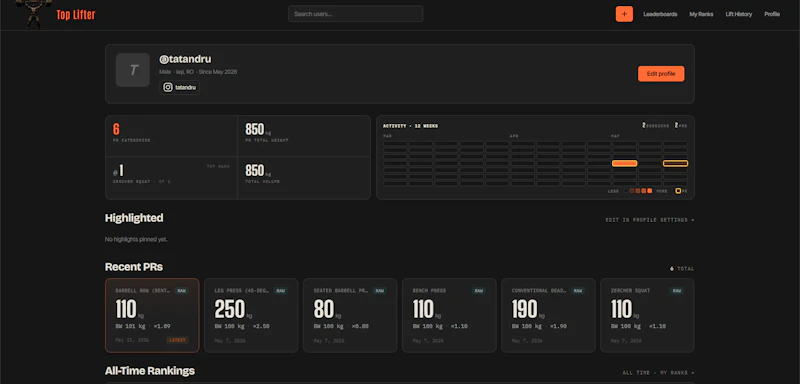This screenshot has width=800, height=384.
Task: Open the Seated Barbell Press 80 kg card
Action: pyautogui.click(x=350, y=315)
